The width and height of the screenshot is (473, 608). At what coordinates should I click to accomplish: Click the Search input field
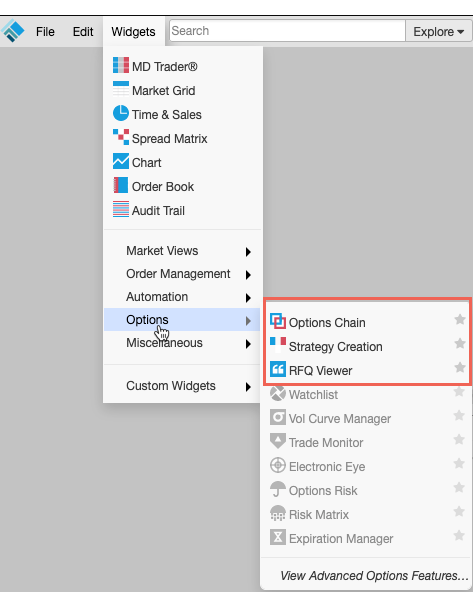coord(287,31)
